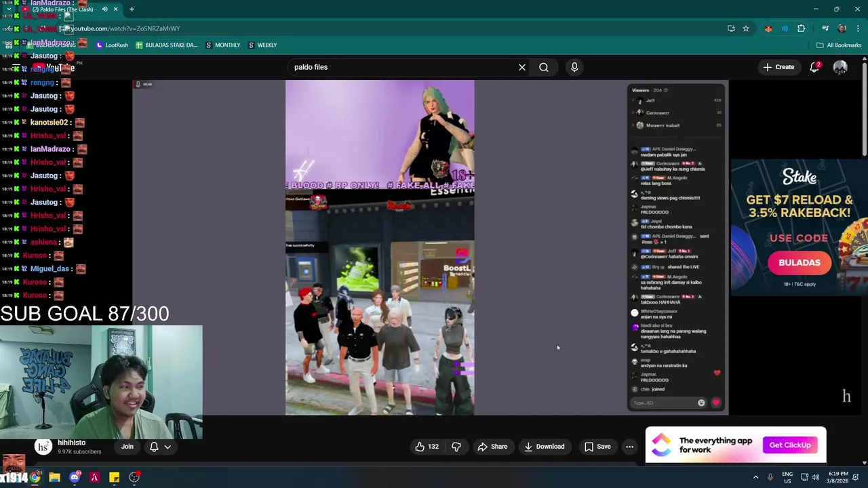
Task: Switch the ENG US input language
Action: 787,477
